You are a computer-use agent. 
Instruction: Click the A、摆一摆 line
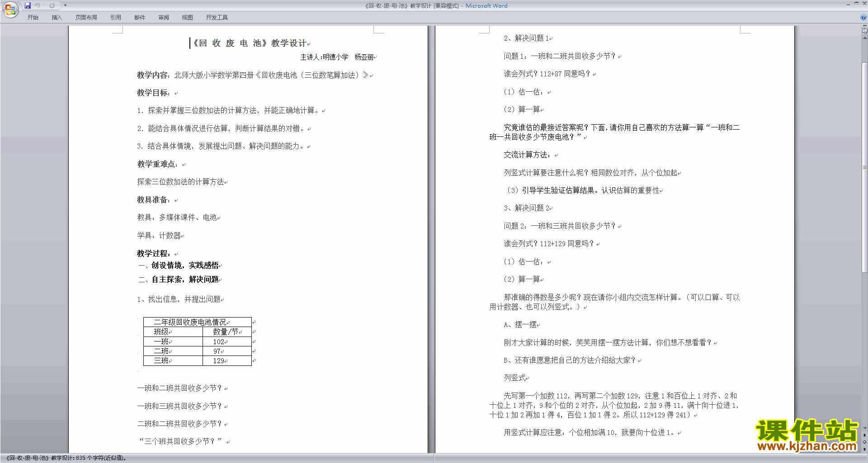[520, 325]
